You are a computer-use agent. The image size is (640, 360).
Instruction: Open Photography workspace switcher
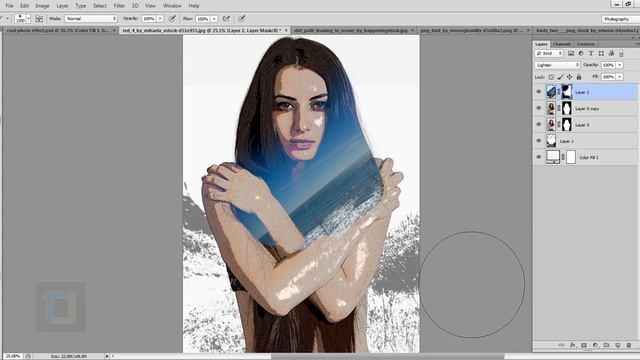pos(620,19)
